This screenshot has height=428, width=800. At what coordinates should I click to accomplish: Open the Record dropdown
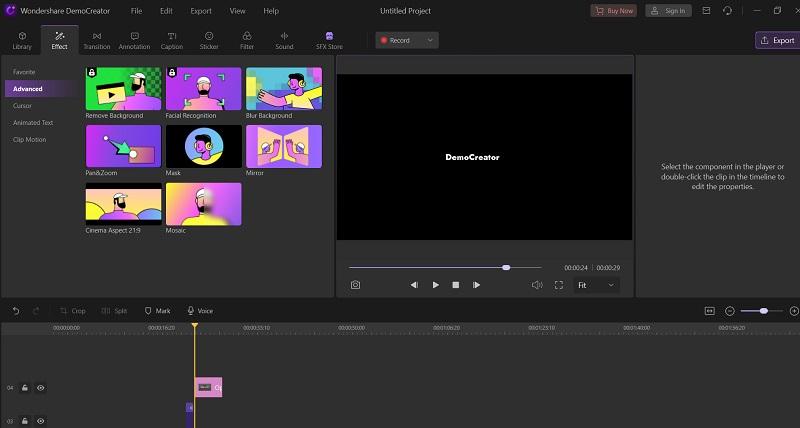pos(407,40)
